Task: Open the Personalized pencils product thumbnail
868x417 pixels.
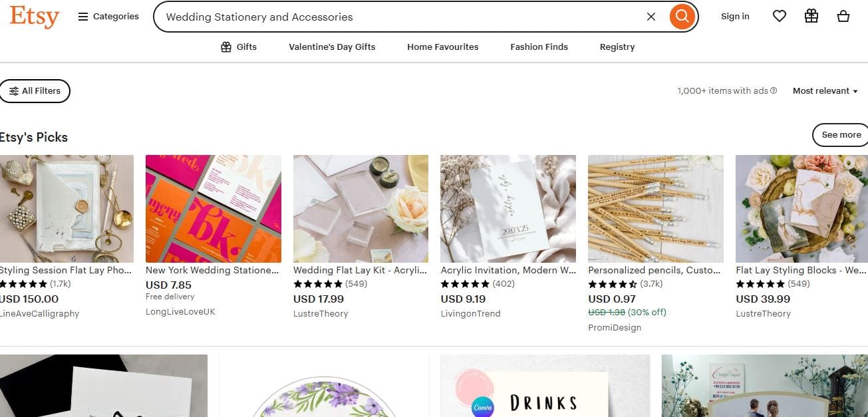Action: [655, 209]
